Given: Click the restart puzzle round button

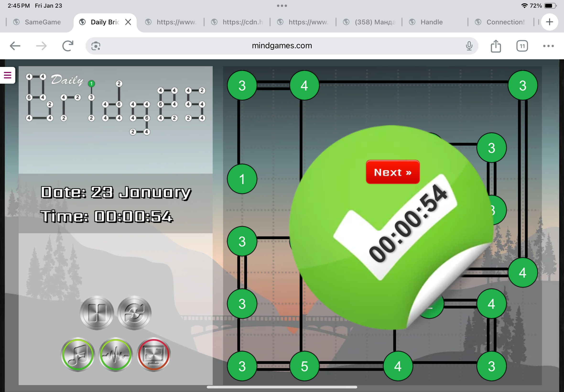Looking at the screenshot, I should click(134, 313).
